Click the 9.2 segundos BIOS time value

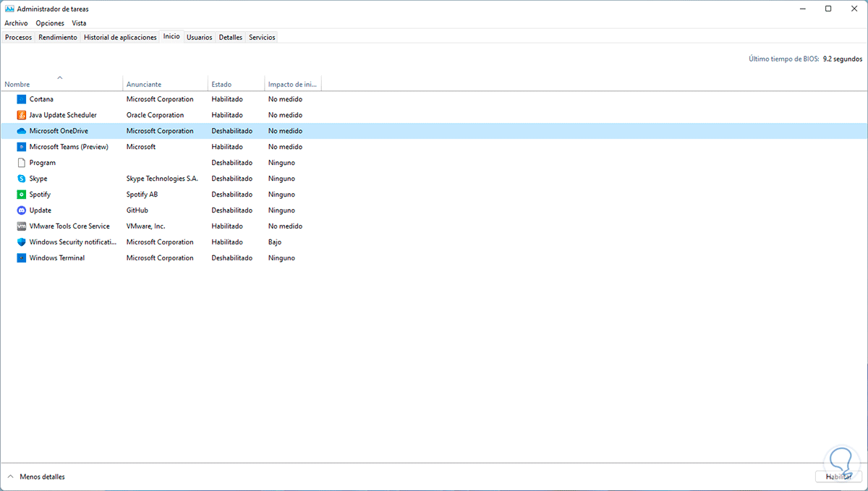[x=843, y=59]
